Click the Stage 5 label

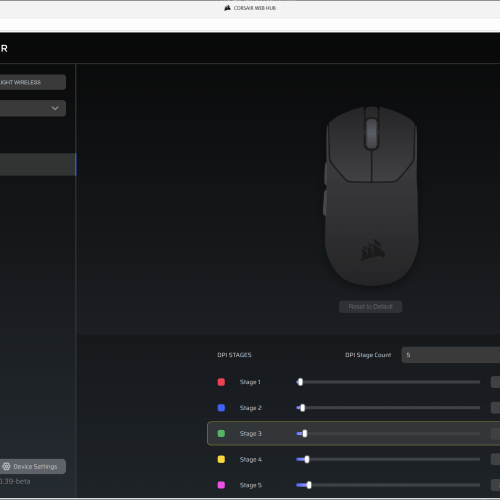pyautogui.click(x=251, y=485)
